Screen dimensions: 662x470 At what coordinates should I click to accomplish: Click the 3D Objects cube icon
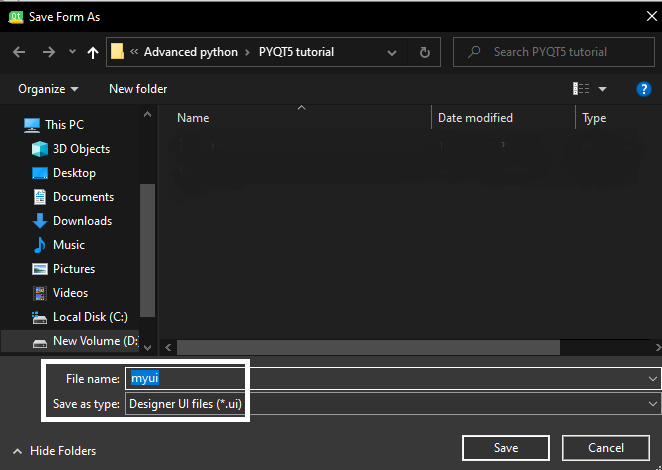pos(40,149)
